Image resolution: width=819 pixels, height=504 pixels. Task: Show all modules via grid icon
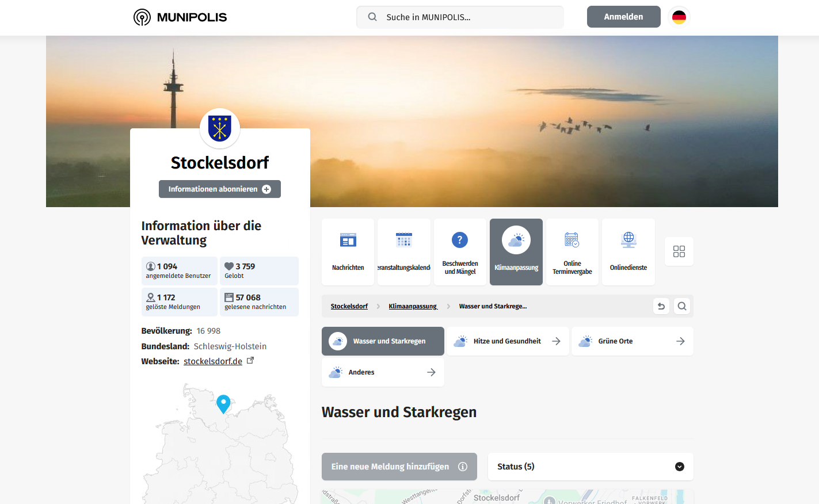[x=679, y=251]
